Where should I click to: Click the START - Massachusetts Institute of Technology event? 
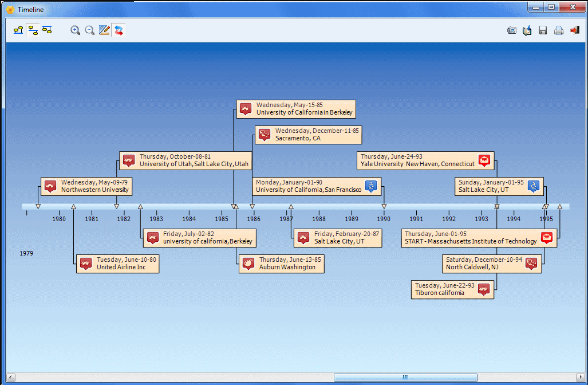pyautogui.click(x=479, y=238)
